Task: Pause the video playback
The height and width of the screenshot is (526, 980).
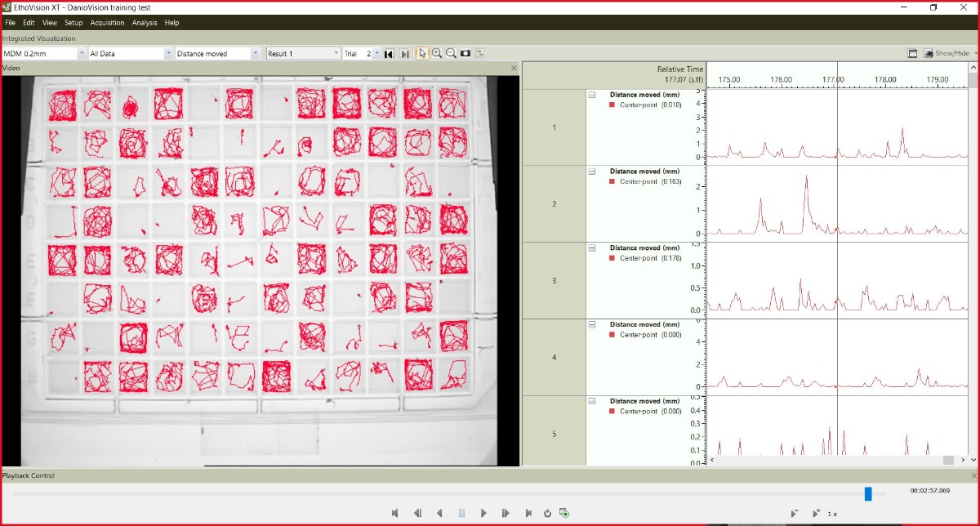Action: pyautogui.click(x=461, y=513)
